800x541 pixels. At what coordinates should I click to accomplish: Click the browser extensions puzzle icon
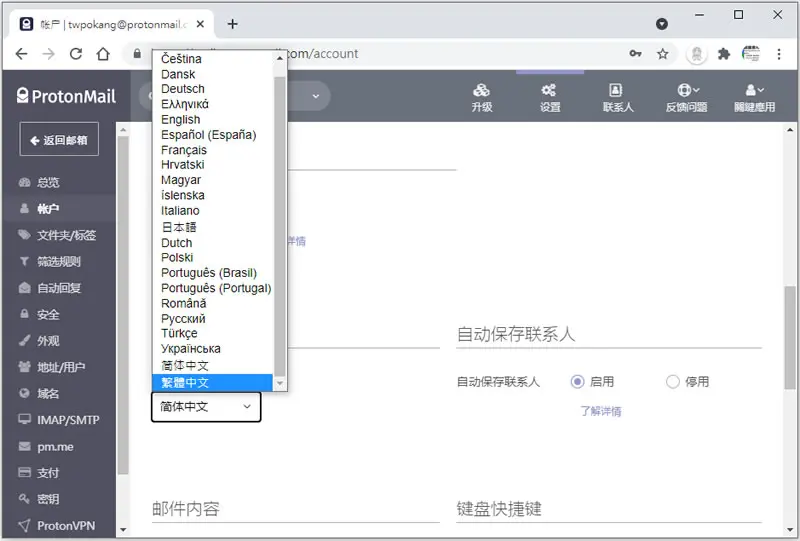click(x=723, y=54)
